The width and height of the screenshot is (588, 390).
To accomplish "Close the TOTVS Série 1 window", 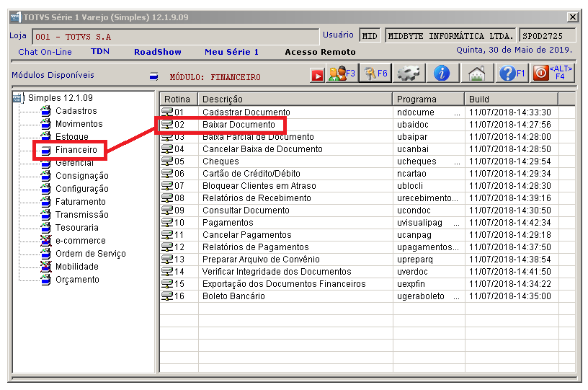I will pyautogui.click(x=573, y=17).
